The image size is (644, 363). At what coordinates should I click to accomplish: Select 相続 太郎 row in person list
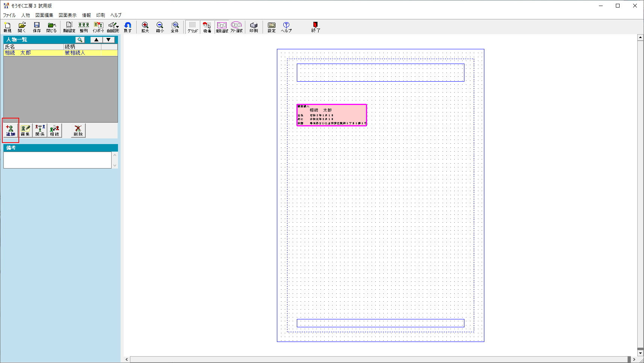click(34, 53)
